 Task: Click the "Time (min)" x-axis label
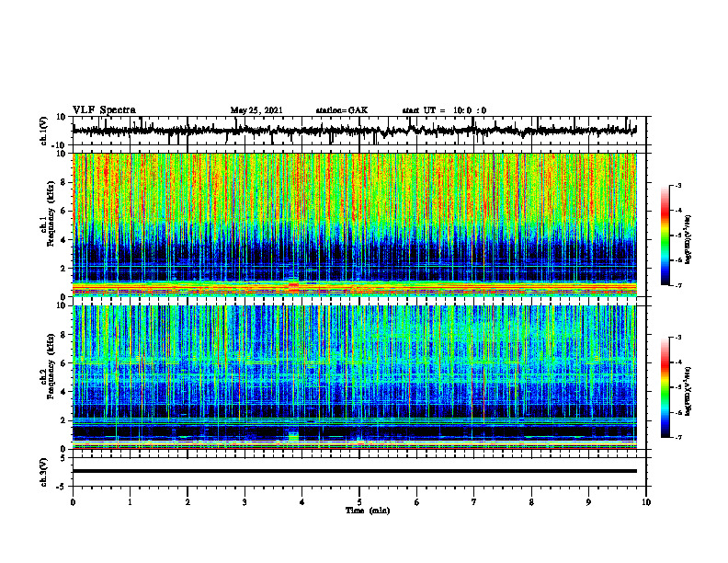(368, 511)
